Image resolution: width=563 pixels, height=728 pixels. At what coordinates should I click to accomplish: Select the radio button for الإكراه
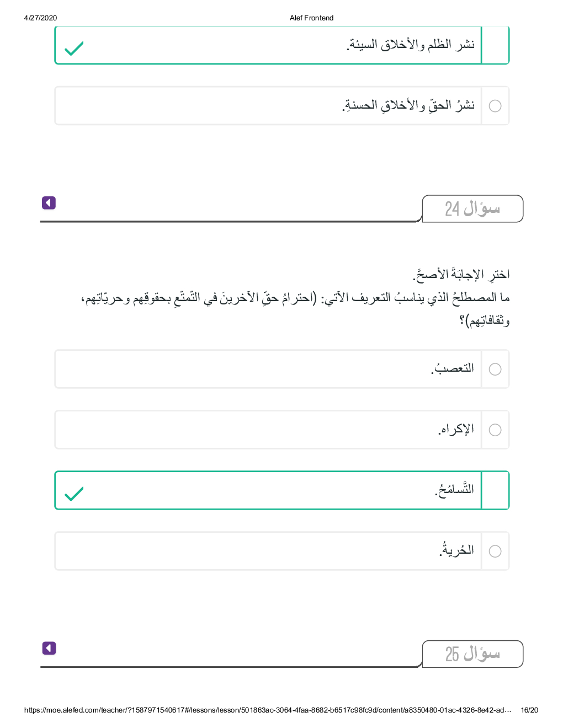[495, 430]
